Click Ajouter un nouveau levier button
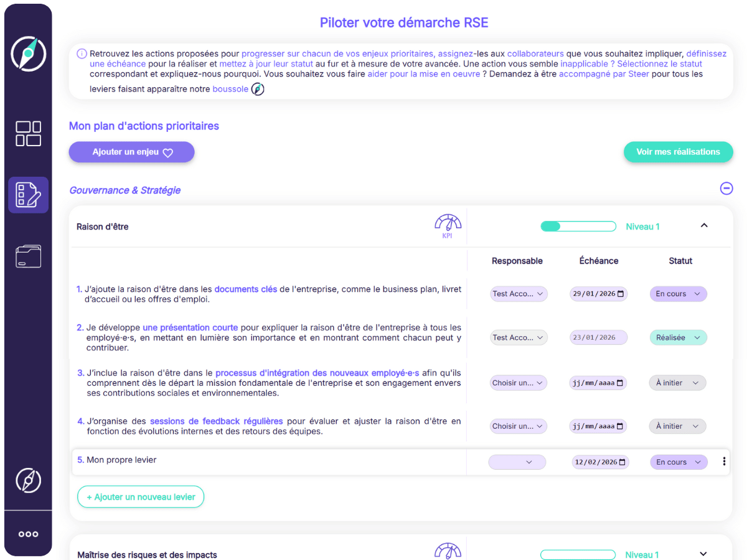This screenshot has height=560, width=747. (x=141, y=497)
